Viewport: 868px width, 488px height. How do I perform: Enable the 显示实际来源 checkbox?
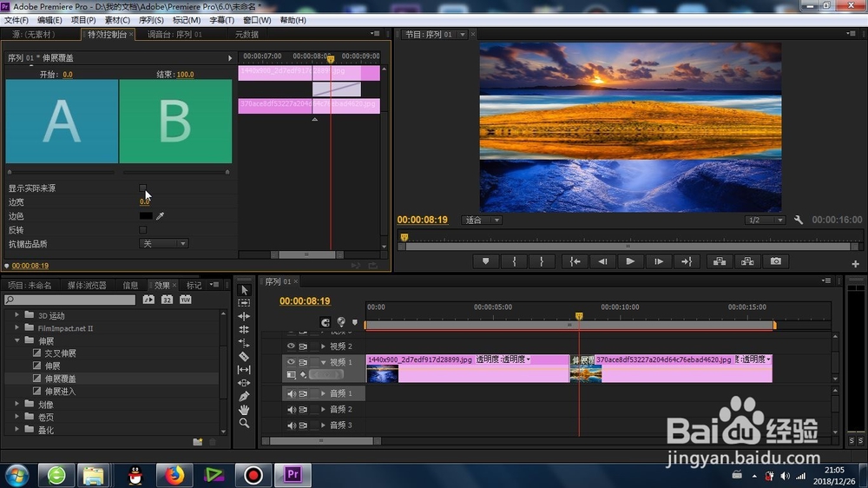(x=143, y=188)
